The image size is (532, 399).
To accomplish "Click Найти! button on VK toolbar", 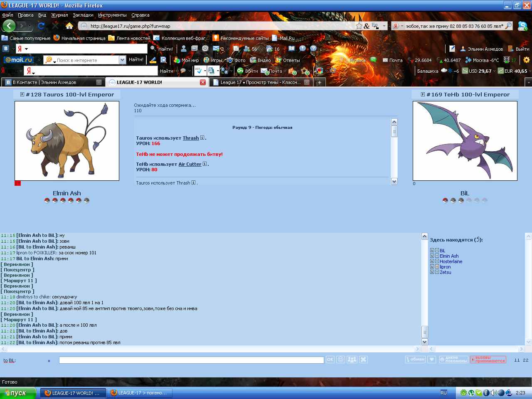I will (162, 49).
